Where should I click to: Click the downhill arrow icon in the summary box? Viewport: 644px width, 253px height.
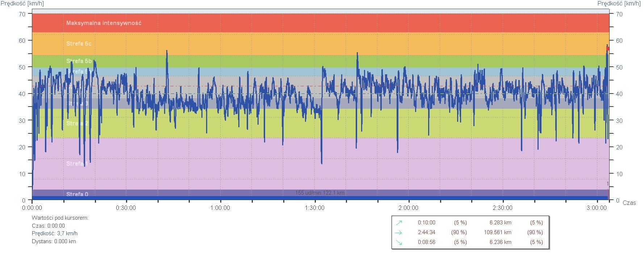tap(399, 242)
